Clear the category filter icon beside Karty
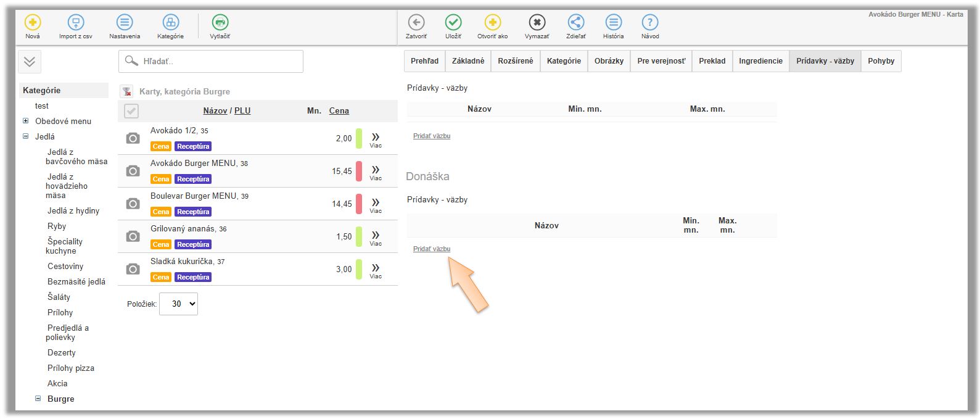The width and height of the screenshot is (980, 419). click(x=127, y=92)
